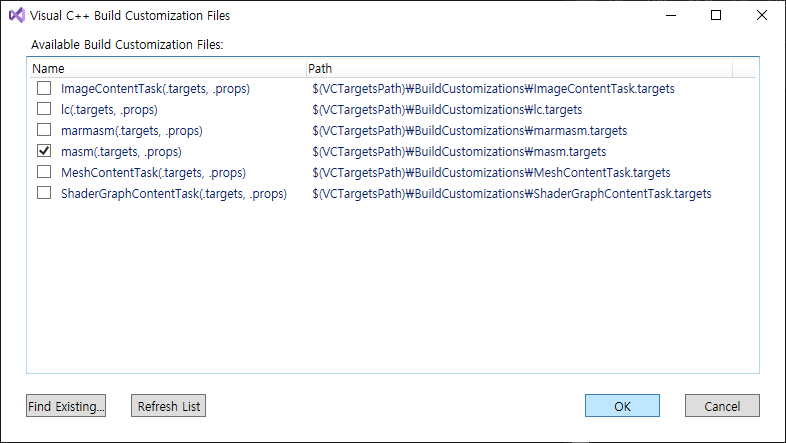Click the Find Existing... button

tap(66, 406)
